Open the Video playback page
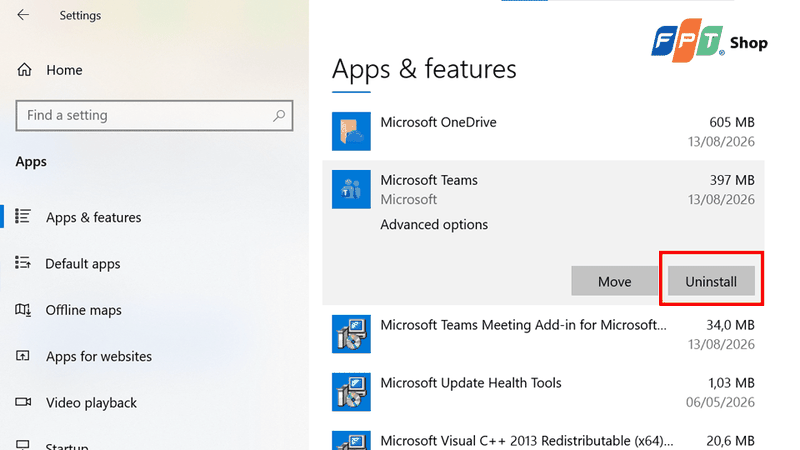Screen dimensions: 800x450 pyautogui.click(x=91, y=403)
